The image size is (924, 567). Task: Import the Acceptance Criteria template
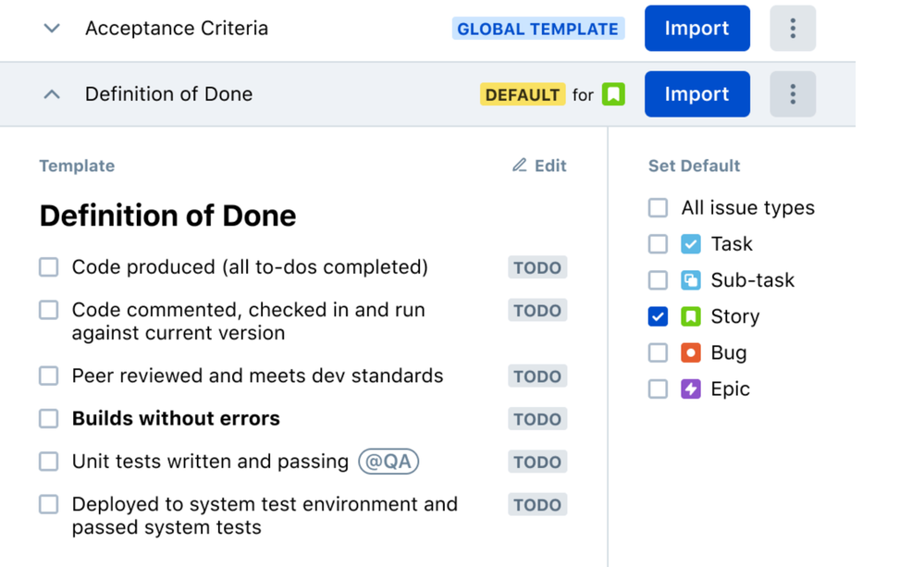coord(696,29)
